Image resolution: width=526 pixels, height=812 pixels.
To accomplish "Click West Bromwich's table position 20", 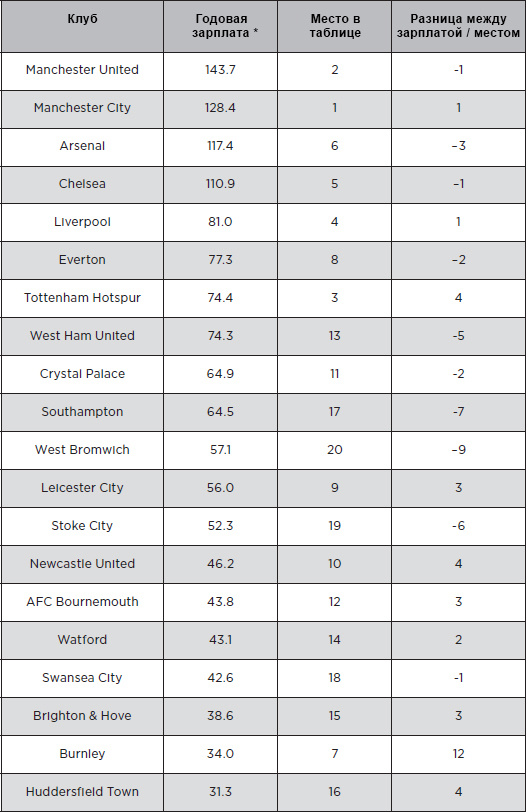I will click(334, 450).
